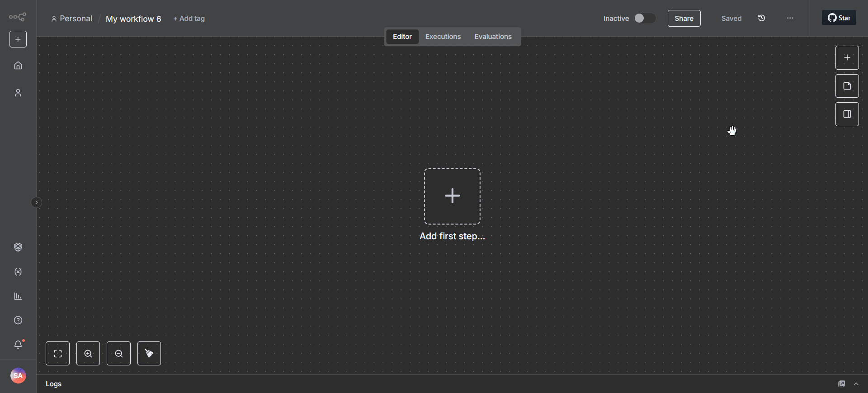Switch to the Evaluations tab
This screenshot has width=868, height=393.
[x=493, y=37]
